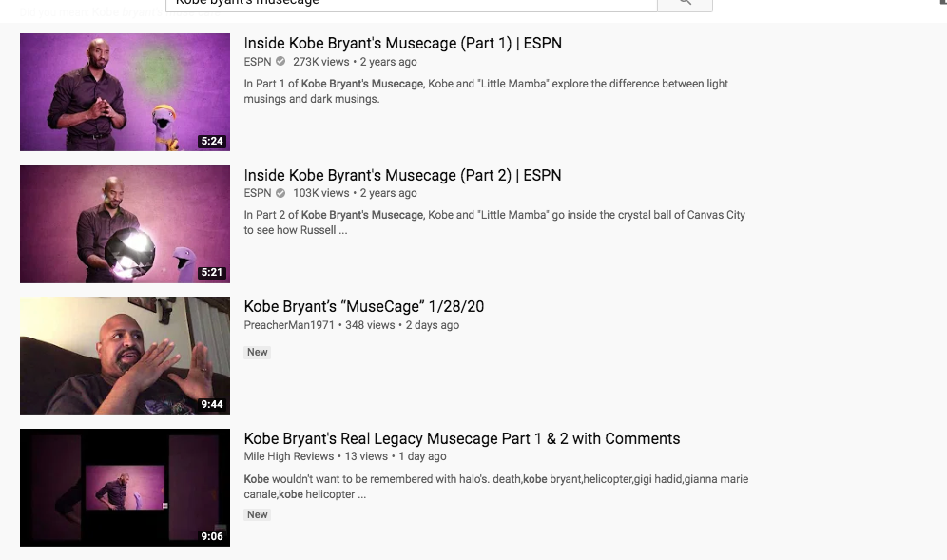Click the 5:21 duration badge
The height and width of the screenshot is (560, 947).
(212, 273)
